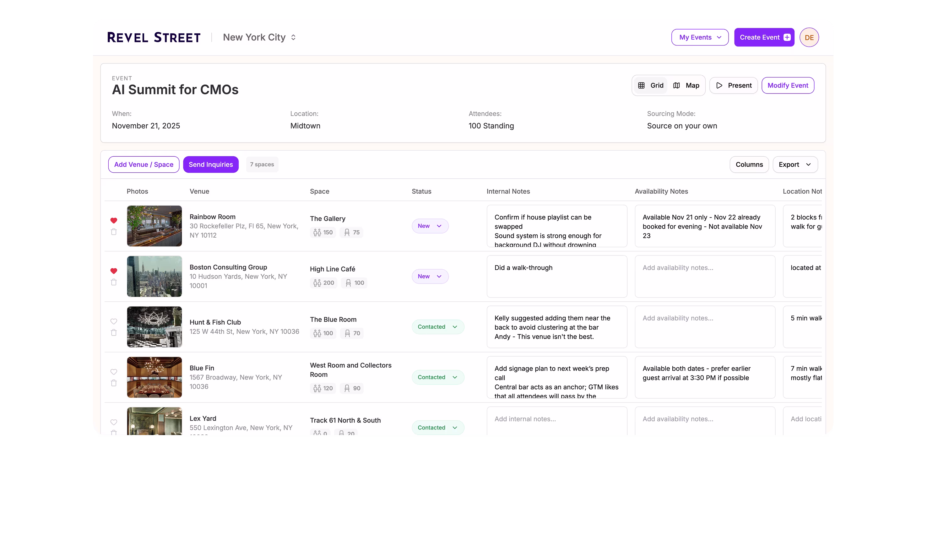The width and height of the screenshot is (927, 560).
Task: Open the New York City selector
Action: pyautogui.click(x=260, y=37)
